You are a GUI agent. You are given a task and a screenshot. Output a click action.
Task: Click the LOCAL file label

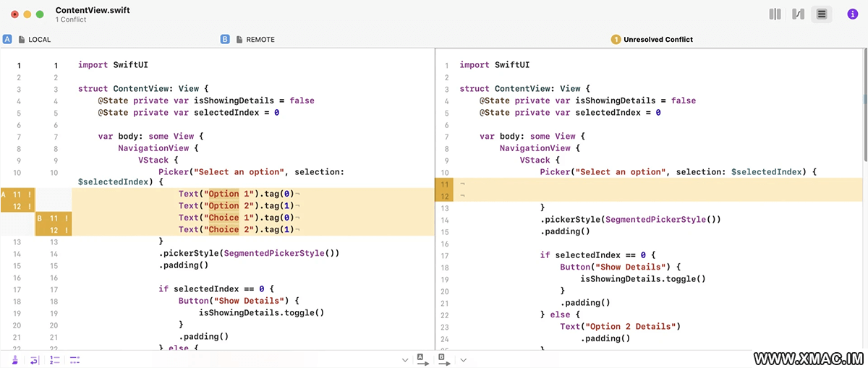(35, 39)
